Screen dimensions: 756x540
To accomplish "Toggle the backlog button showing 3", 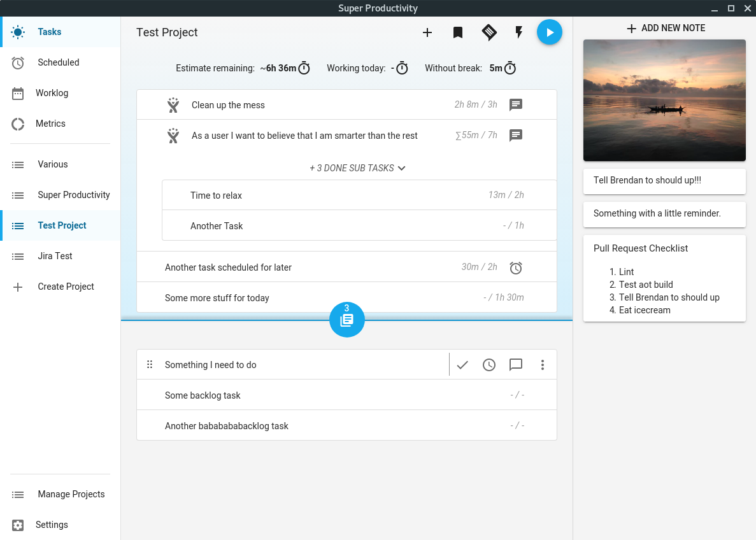I will pos(346,319).
